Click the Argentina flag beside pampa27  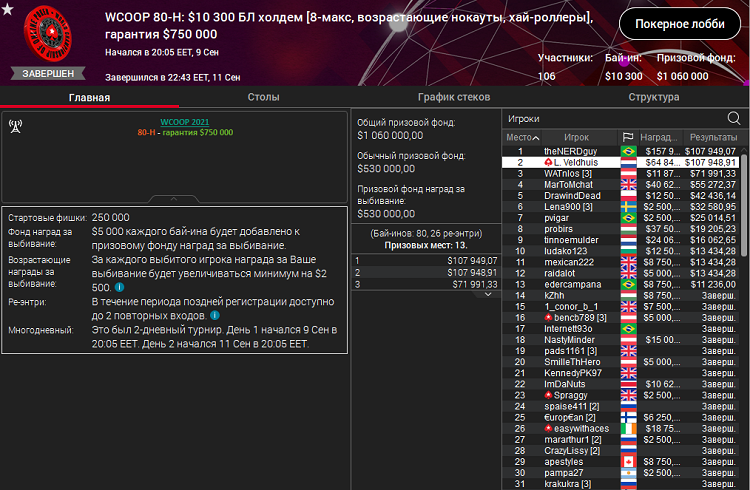pyautogui.click(x=629, y=473)
